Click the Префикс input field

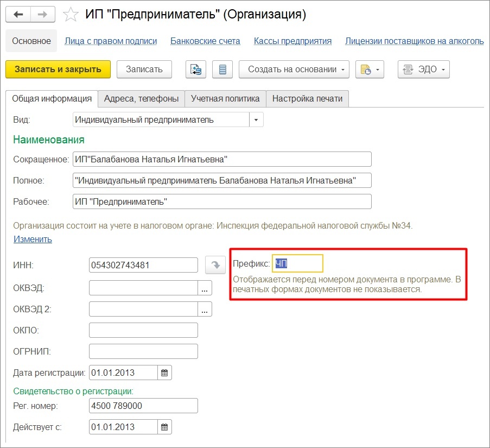(297, 263)
